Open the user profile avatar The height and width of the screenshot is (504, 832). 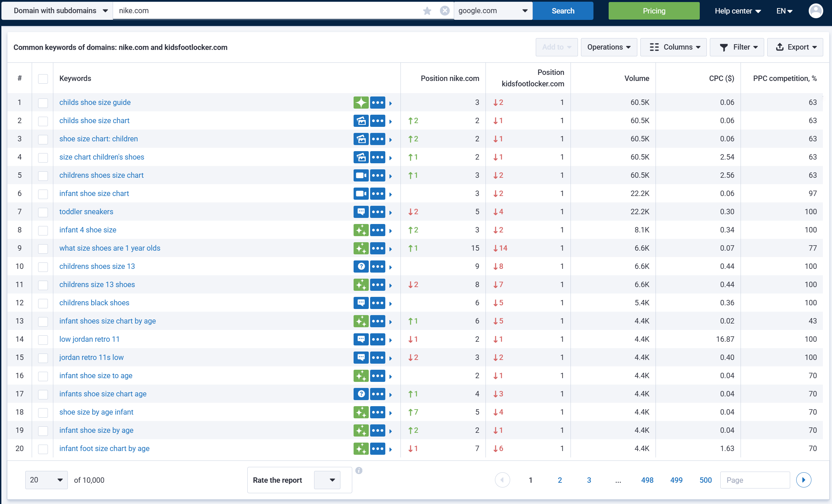816,10
